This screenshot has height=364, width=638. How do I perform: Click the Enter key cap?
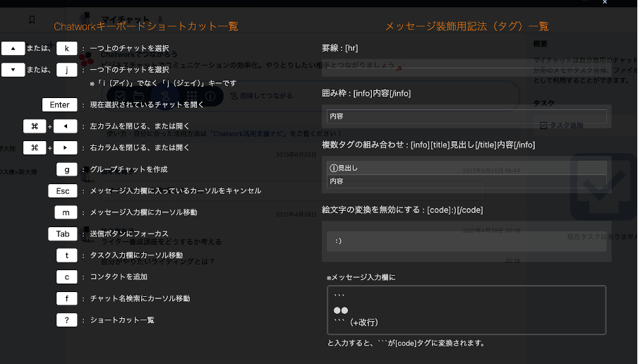pyautogui.click(x=59, y=104)
